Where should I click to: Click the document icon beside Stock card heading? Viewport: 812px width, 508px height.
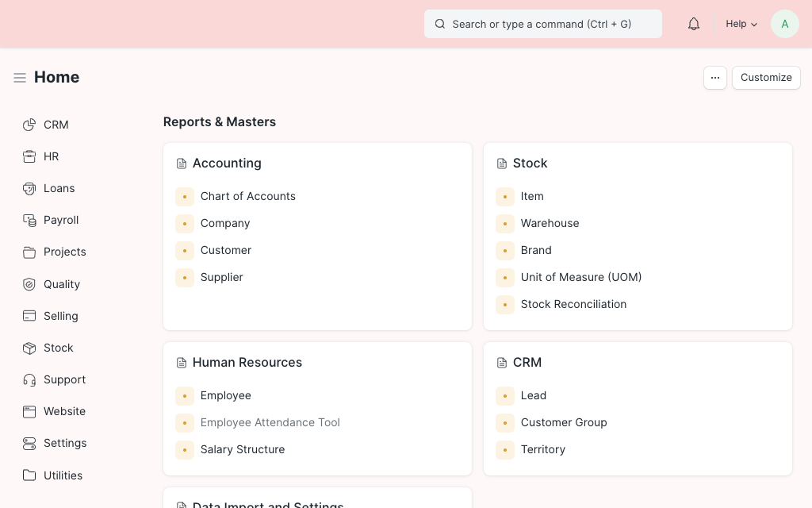click(x=502, y=164)
